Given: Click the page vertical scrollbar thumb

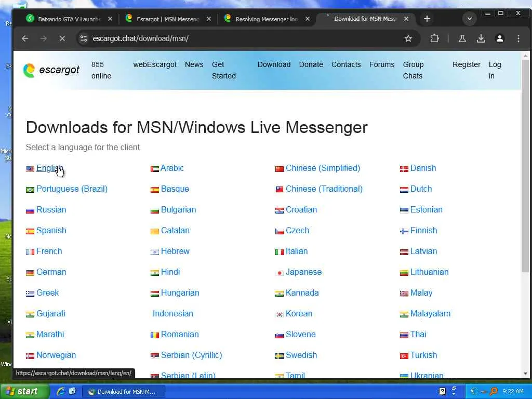Looking at the screenshot, I should tap(525, 166).
